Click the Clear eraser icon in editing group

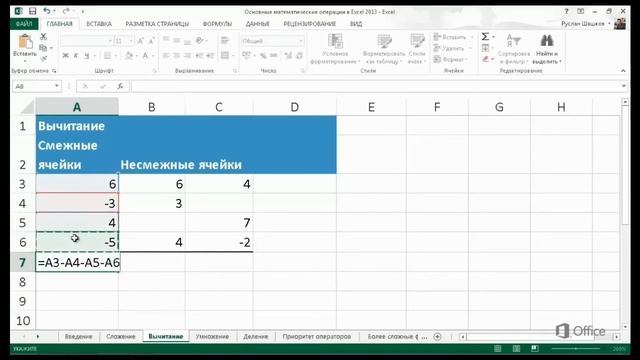tap(485, 59)
